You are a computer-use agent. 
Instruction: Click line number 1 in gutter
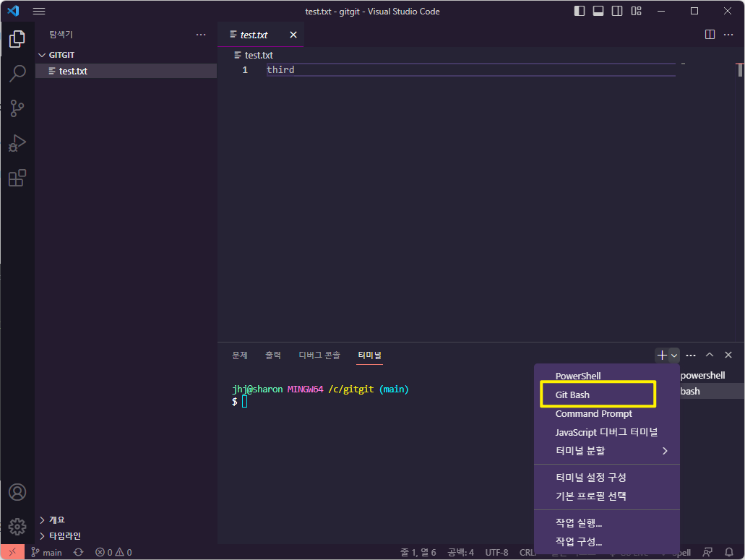pyautogui.click(x=245, y=70)
